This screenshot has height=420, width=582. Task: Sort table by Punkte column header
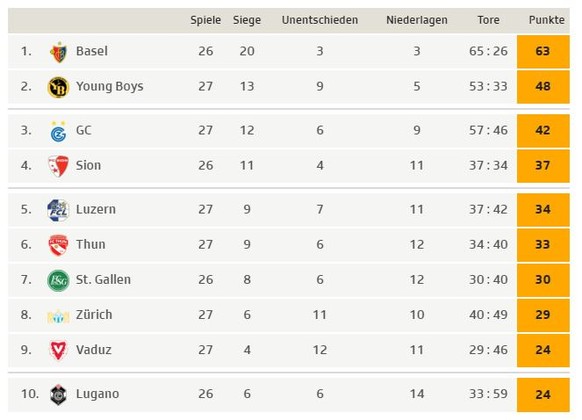pyautogui.click(x=546, y=20)
